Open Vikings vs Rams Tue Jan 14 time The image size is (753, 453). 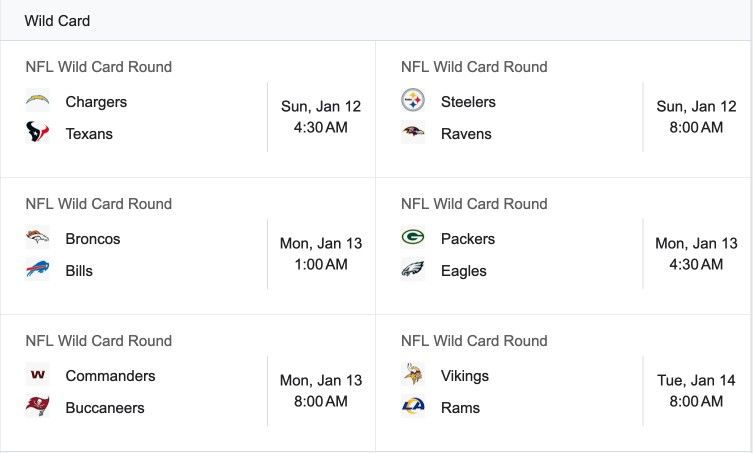pyautogui.click(x=696, y=391)
